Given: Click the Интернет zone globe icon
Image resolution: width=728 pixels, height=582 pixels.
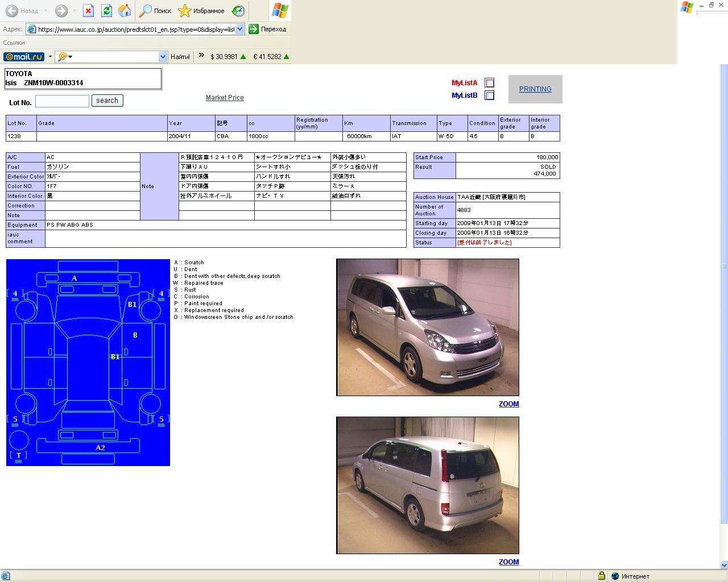Looking at the screenshot, I should click(x=615, y=576).
